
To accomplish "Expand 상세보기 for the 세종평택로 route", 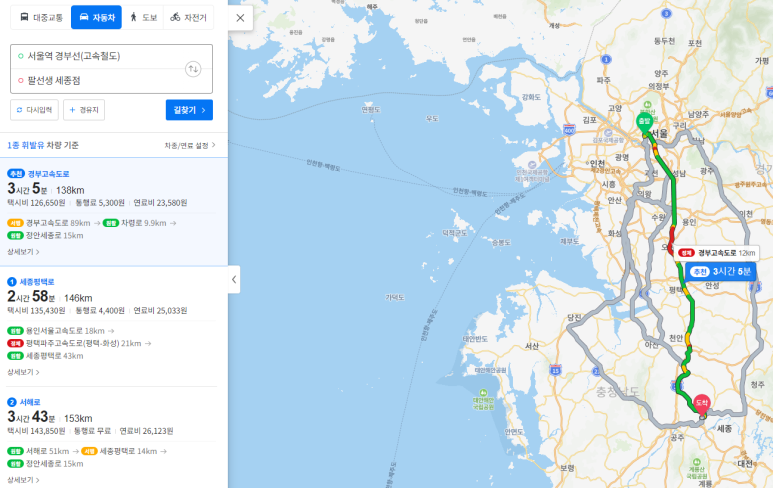I will click(23, 372).
